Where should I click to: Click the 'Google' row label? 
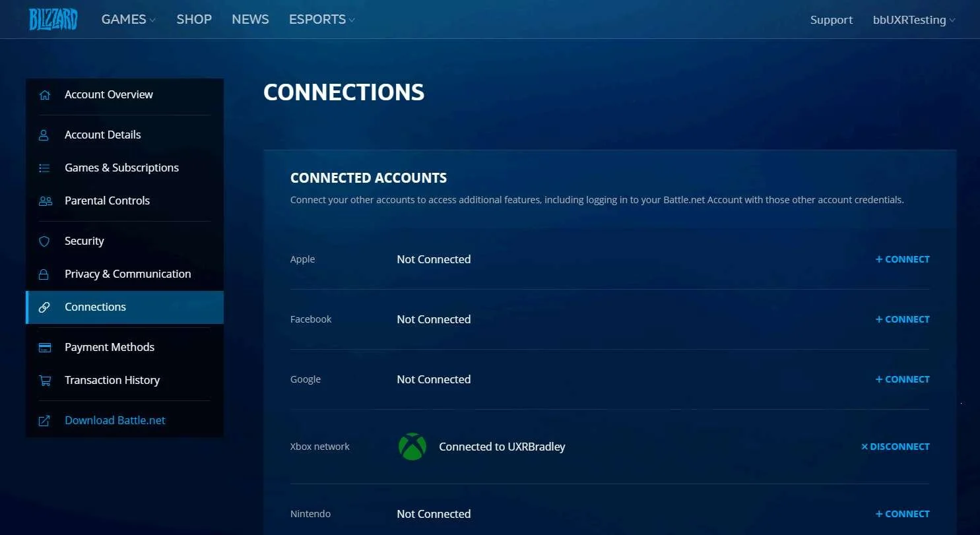coord(306,380)
